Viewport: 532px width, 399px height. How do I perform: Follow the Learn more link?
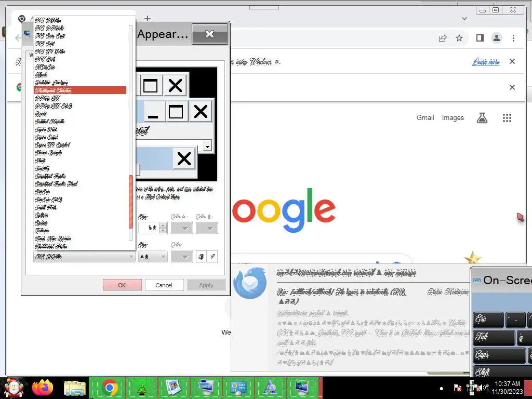point(486,62)
